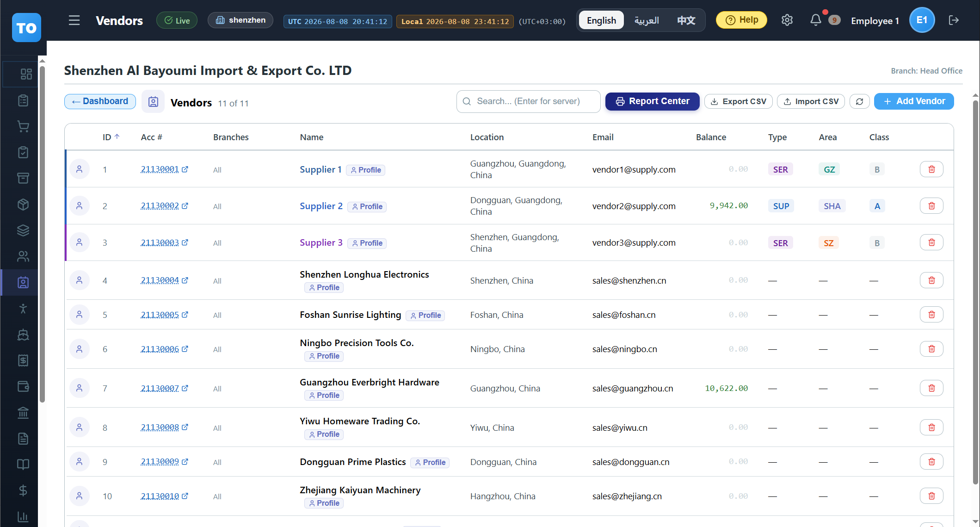Sort the table by ID column
The width and height of the screenshot is (980, 527).
pos(111,137)
